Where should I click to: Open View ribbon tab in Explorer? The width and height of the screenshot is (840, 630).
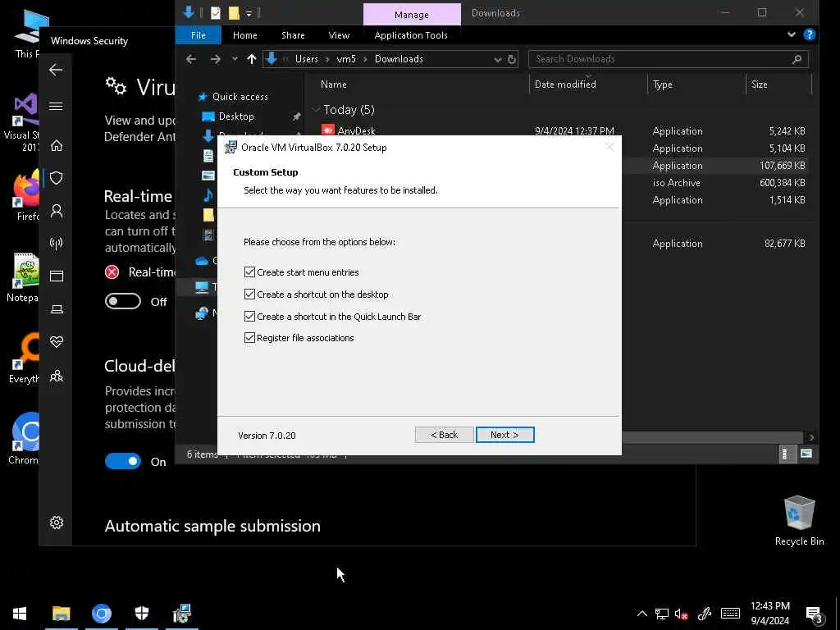tap(339, 35)
